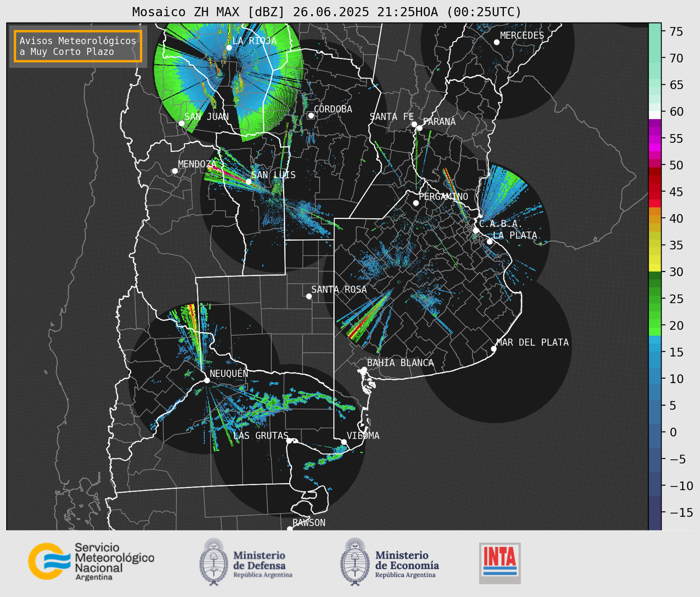Image resolution: width=700 pixels, height=597 pixels.
Task: Select the RAWSON city marker
Action: pos(290,528)
